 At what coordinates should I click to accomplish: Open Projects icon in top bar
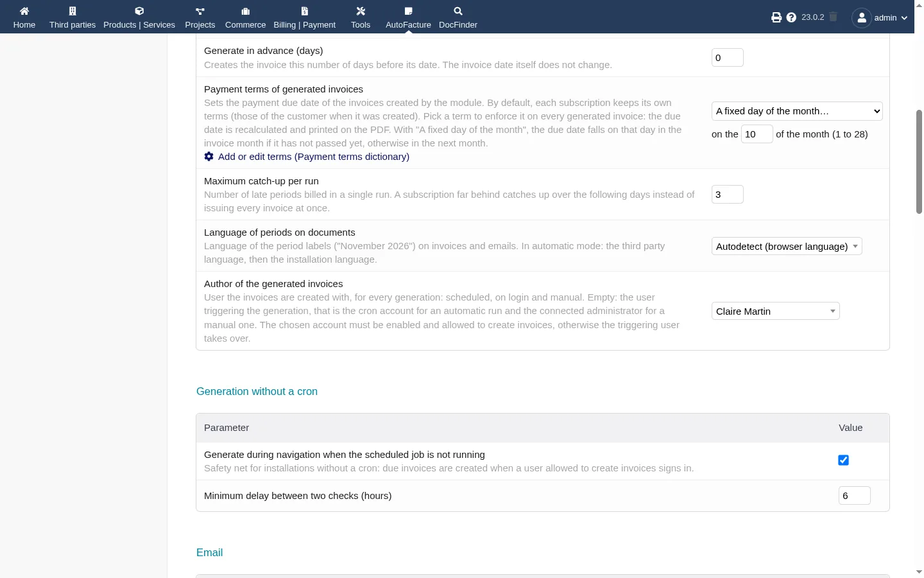[x=200, y=11]
